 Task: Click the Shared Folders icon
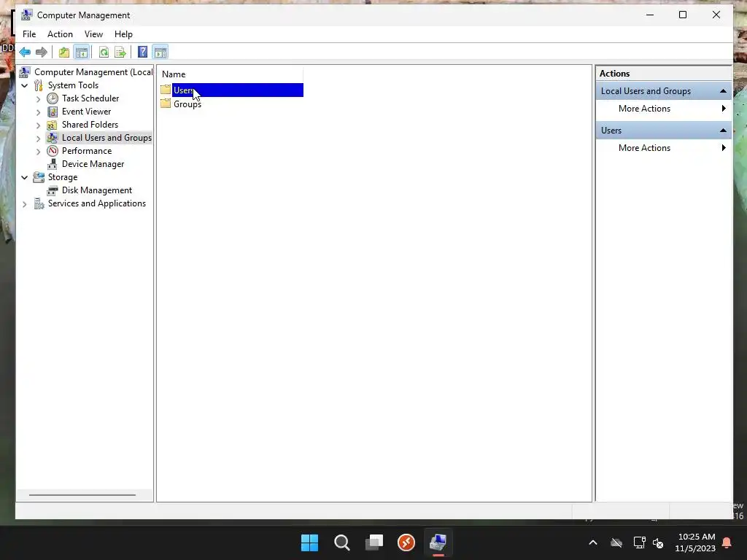point(52,125)
